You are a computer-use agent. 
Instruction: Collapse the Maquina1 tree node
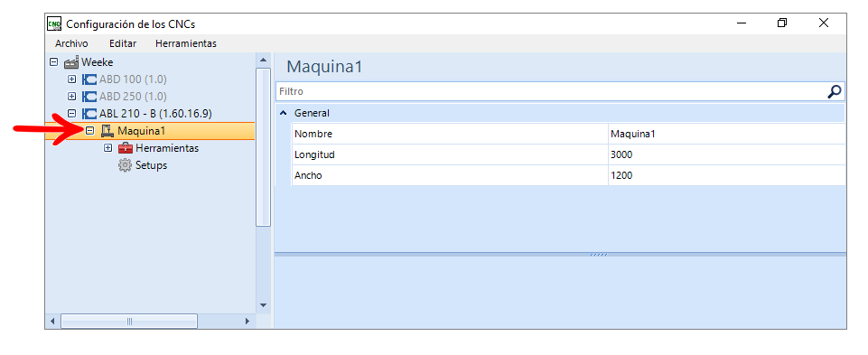pyautogui.click(x=89, y=131)
